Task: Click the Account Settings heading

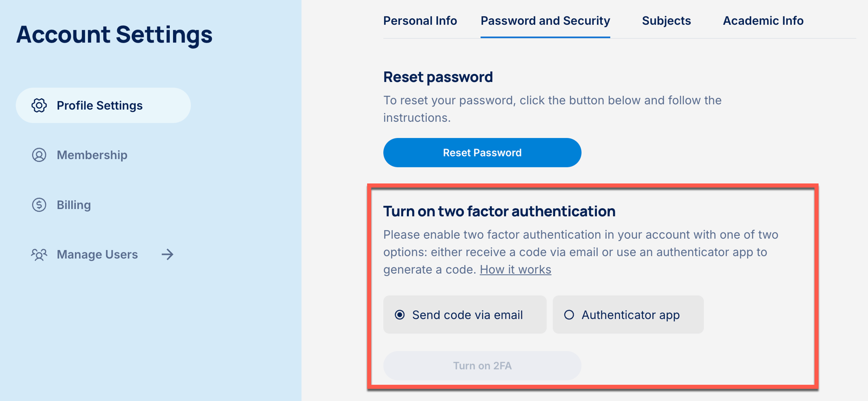Action: [114, 35]
